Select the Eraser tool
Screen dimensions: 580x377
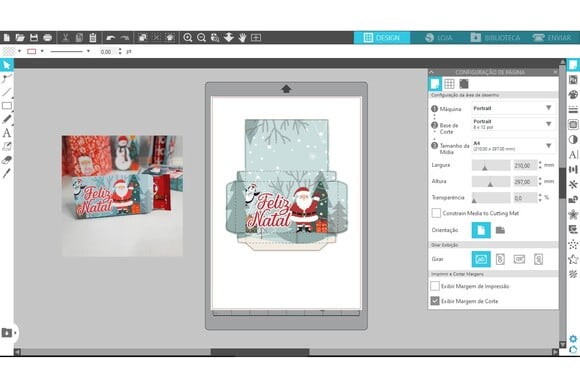point(7,160)
